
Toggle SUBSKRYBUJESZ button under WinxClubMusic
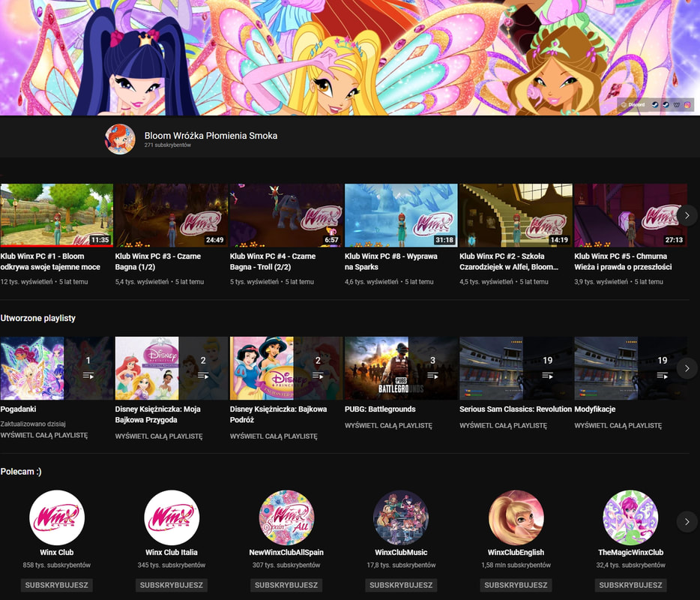pyautogui.click(x=401, y=585)
